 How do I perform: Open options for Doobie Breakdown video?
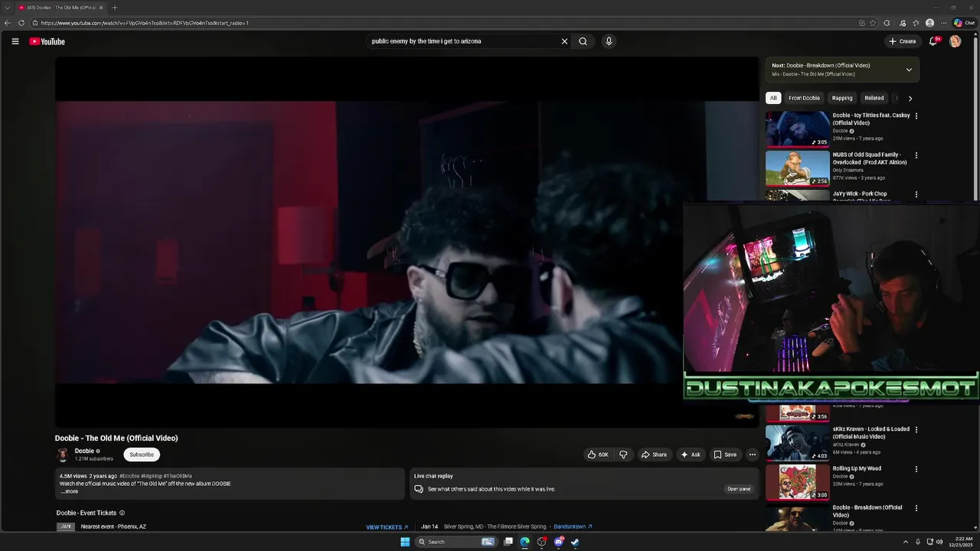point(916,508)
